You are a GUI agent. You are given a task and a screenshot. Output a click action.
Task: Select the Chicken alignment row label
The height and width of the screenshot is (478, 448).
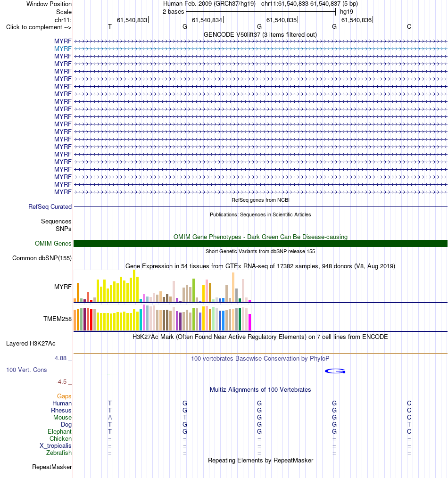click(x=61, y=439)
